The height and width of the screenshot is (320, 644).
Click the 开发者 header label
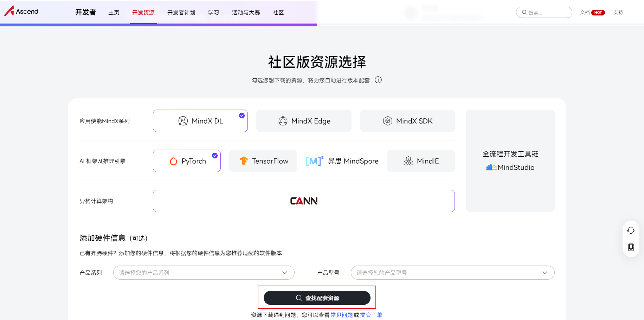click(85, 12)
